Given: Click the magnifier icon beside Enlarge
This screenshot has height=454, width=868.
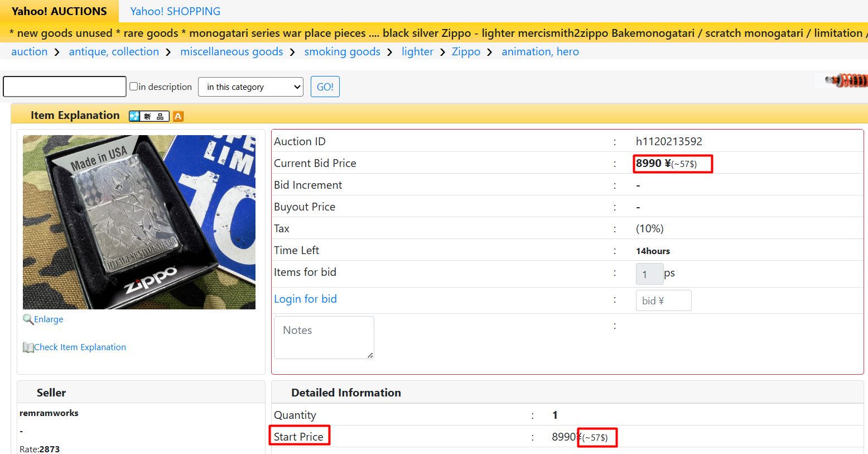Looking at the screenshot, I should click(28, 319).
